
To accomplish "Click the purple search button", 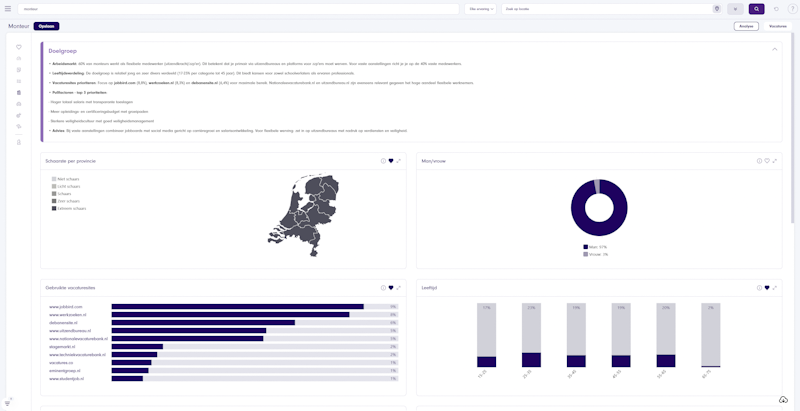I will coord(756,9).
